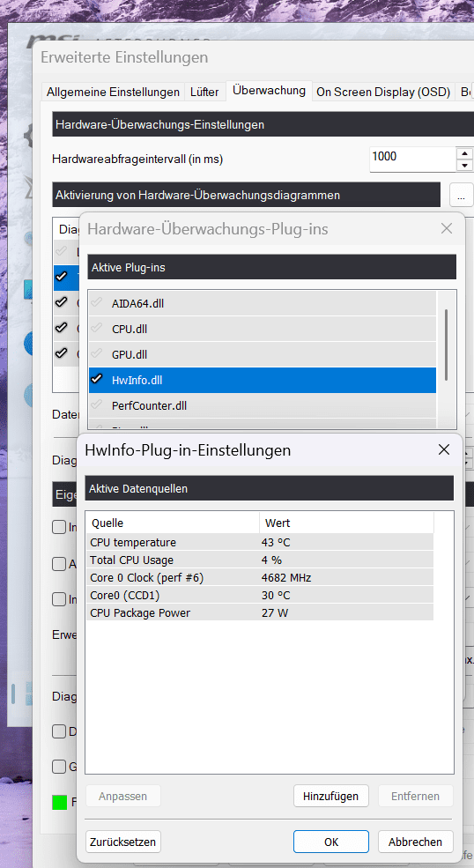Select the AIDA64.dll row

point(263,303)
